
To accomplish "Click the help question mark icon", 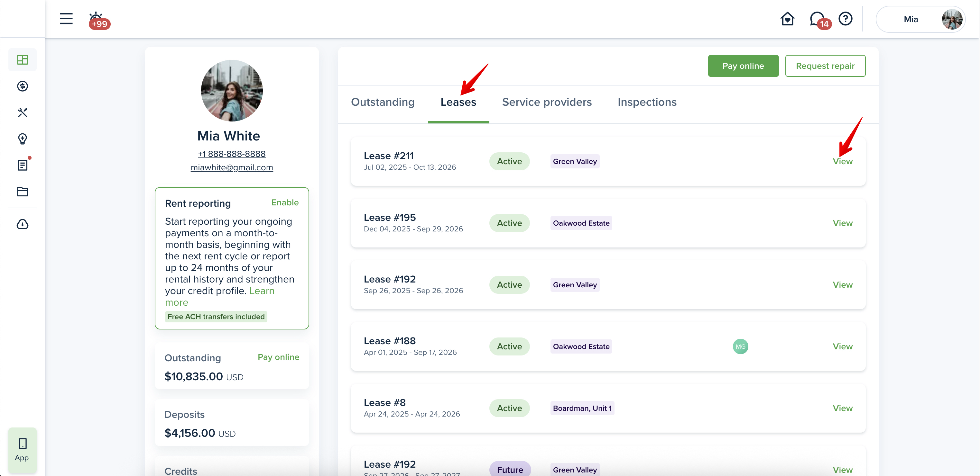I will 845,19.
